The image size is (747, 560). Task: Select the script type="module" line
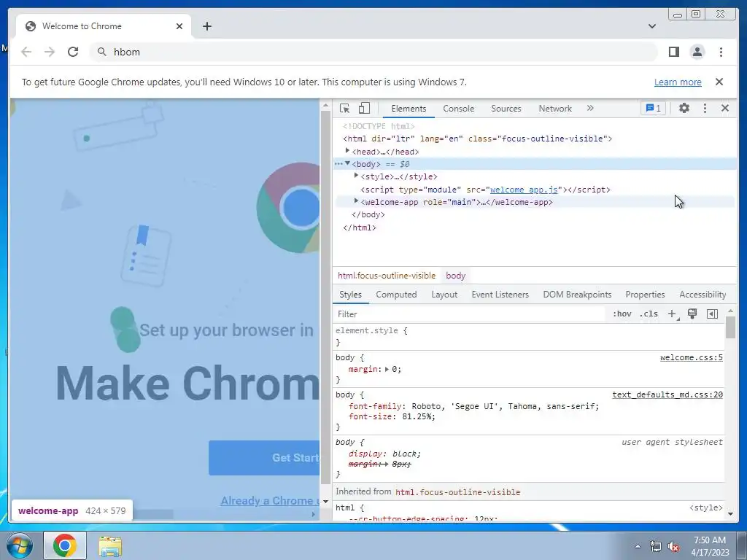(x=485, y=190)
